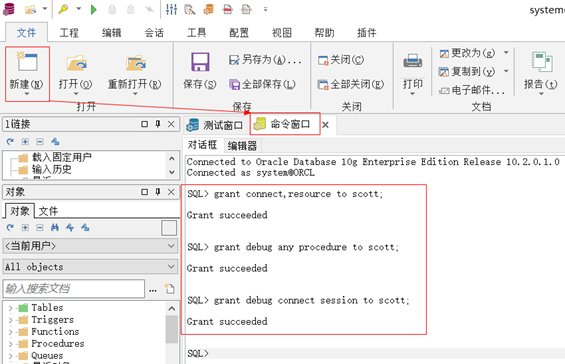Click the 打印 printer icon
Image resolution: width=565 pixels, height=364 pixels.
click(413, 61)
